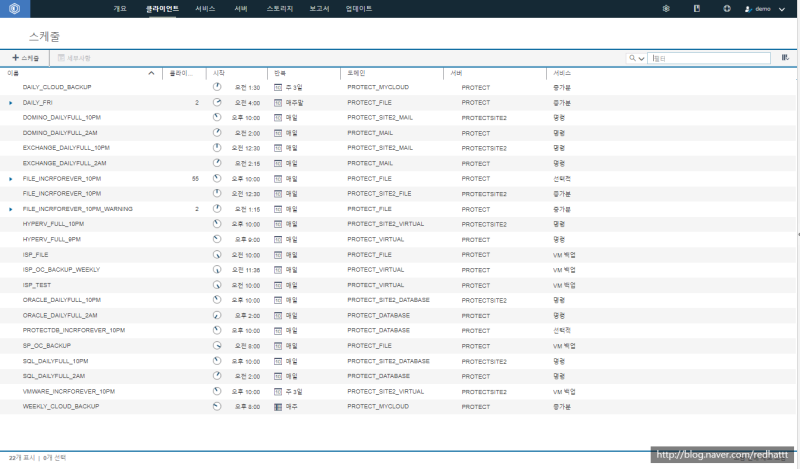The image size is (800, 469).
Task: Select the ORACLE_DAILYFULL_2AM schedule name
Action: tap(60, 315)
